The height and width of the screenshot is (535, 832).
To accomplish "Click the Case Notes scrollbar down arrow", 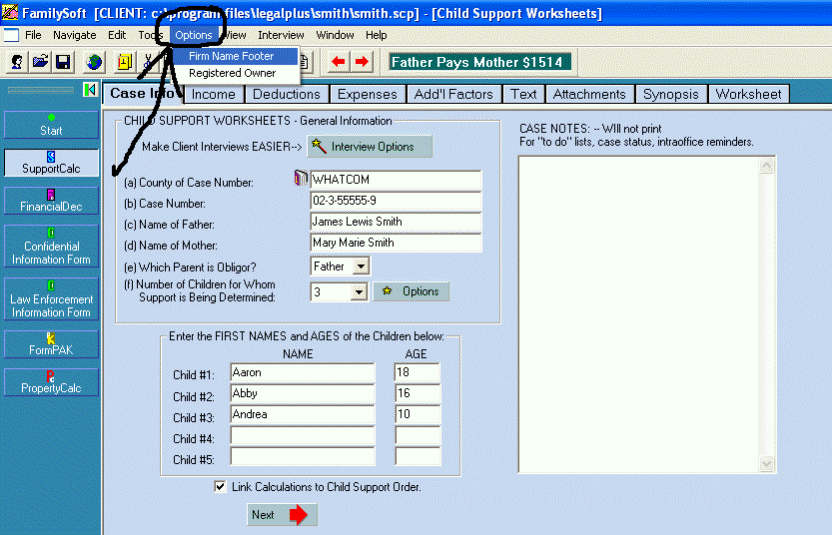I will pos(767,465).
